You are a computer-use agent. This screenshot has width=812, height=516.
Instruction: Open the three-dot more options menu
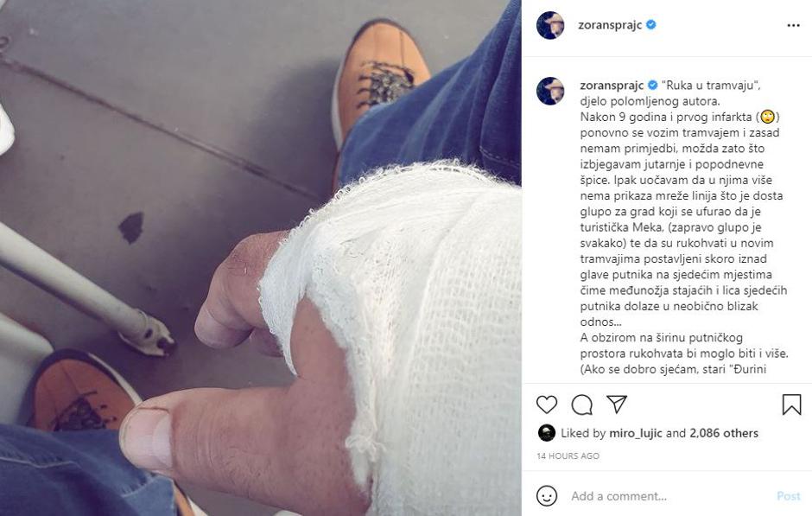[x=793, y=25]
